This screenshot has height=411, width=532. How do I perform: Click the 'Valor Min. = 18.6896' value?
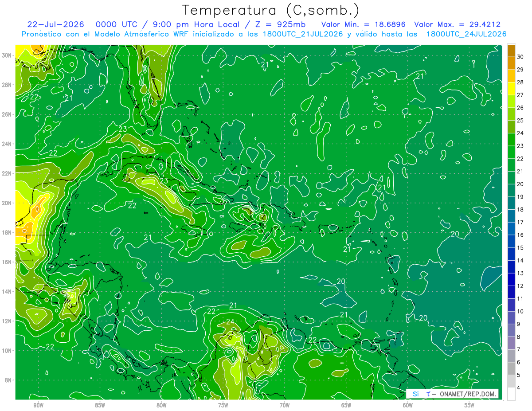(363, 24)
